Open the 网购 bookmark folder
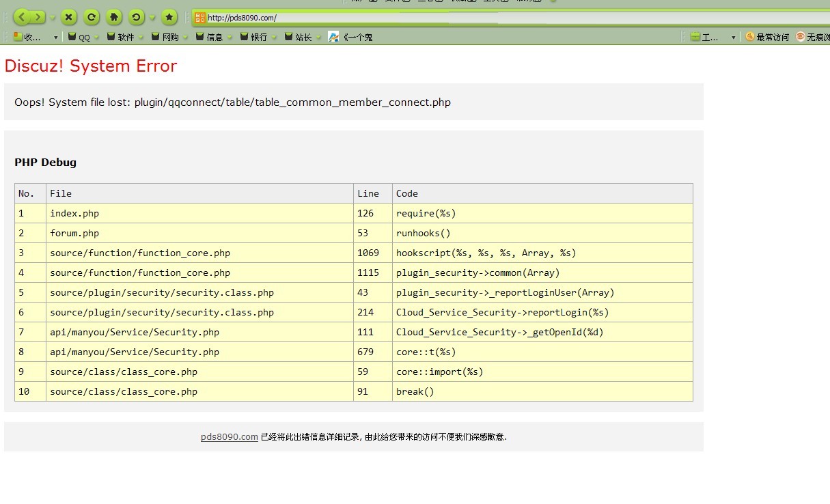830x504 pixels. [165, 37]
